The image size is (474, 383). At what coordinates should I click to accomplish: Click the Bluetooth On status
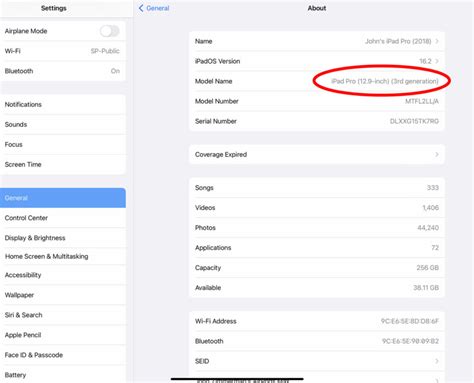115,71
